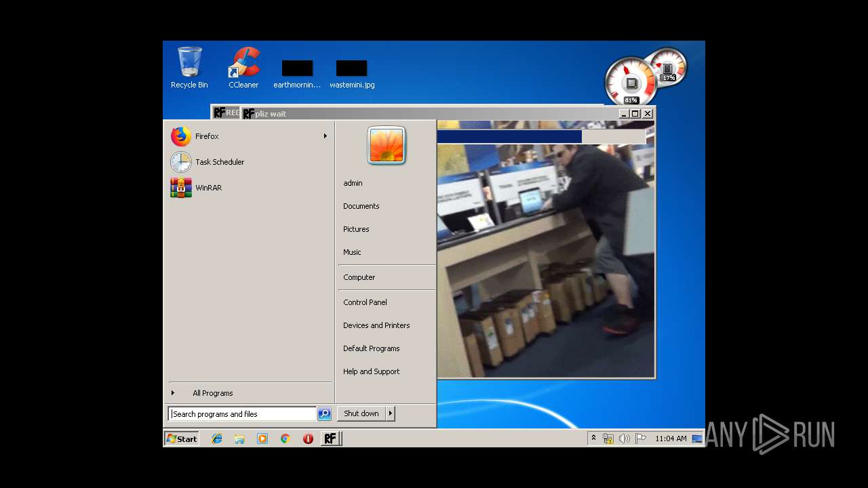This screenshot has width=868, height=488.
Task: Click the RF application taskbar button
Action: click(330, 439)
